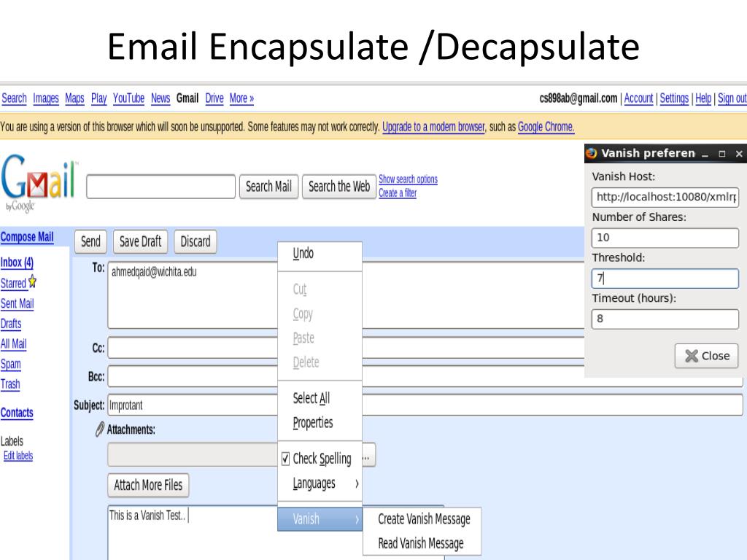
Task: Click Create a filter link
Action: click(x=398, y=192)
